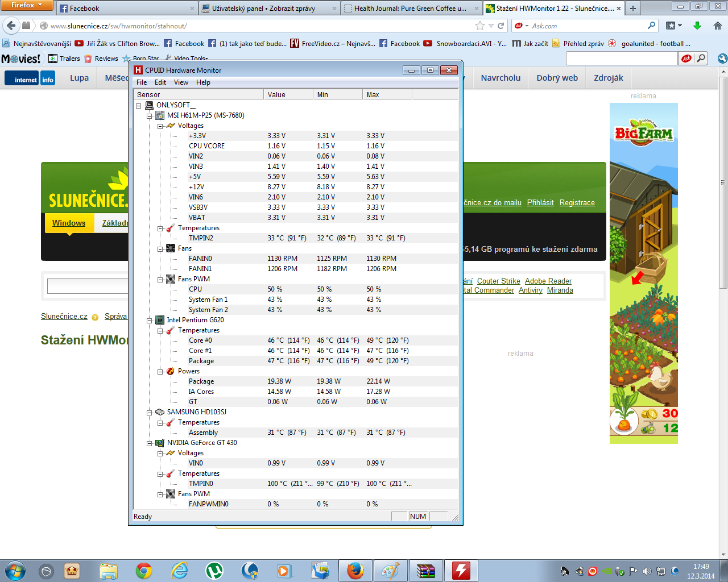The image size is (728, 582).
Task: Open Internet Explorer from the taskbar
Action: click(179, 571)
